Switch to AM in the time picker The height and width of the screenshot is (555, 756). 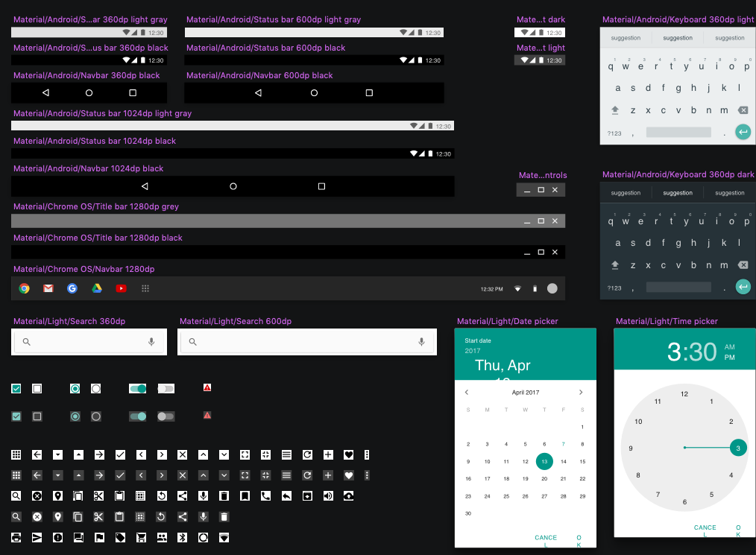[x=729, y=347]
